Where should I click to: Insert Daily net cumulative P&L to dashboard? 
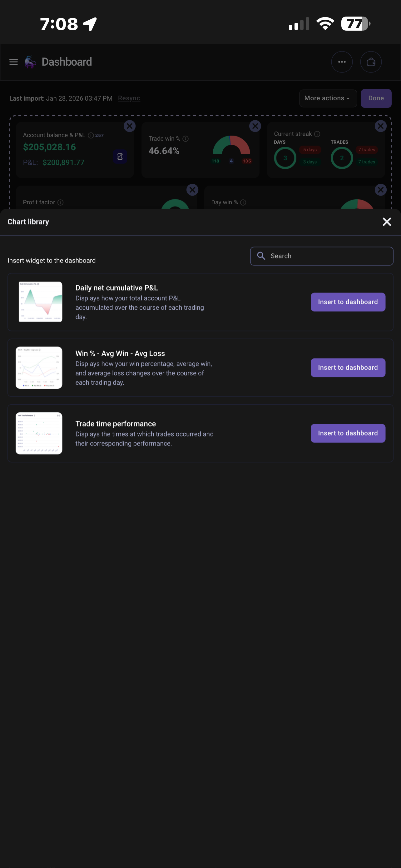tap(348, 302)
